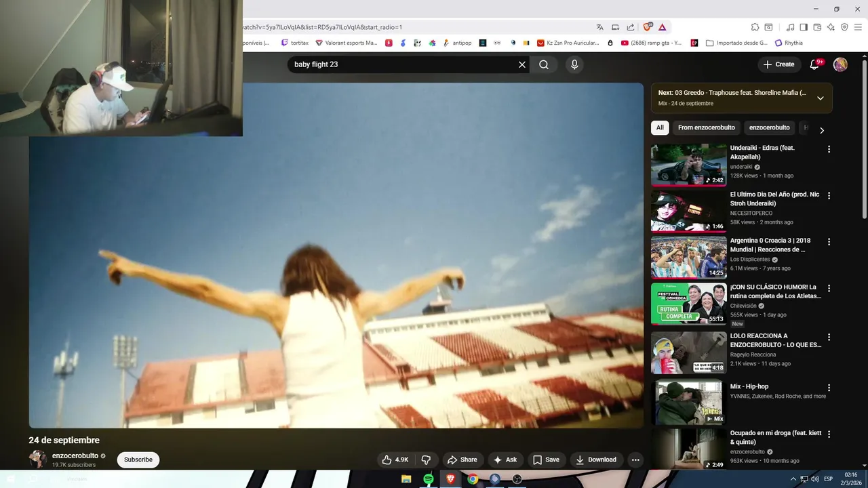Select the All filter chip
Image resolution: width=868 pixels, height=488 pixels.
[660, 127]
